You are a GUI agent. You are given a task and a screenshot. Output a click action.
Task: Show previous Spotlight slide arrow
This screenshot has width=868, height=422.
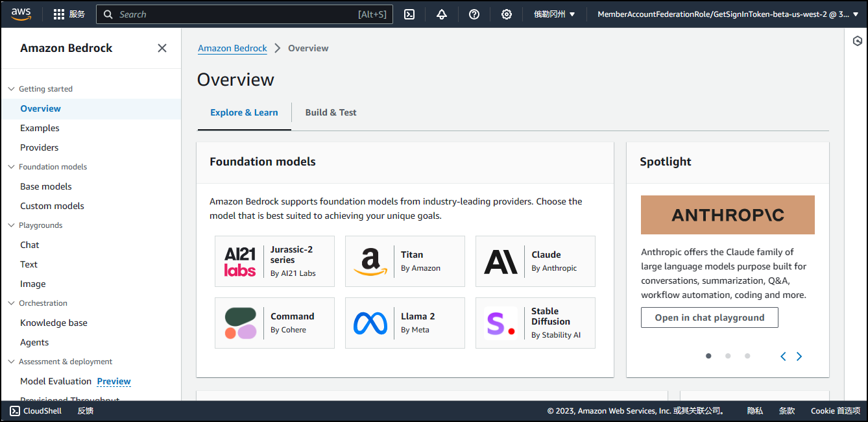tap(783, 356)
